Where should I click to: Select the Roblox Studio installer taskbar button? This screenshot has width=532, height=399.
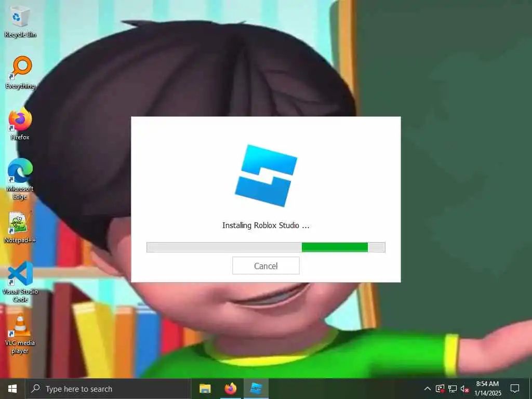[x=256, y=389]
